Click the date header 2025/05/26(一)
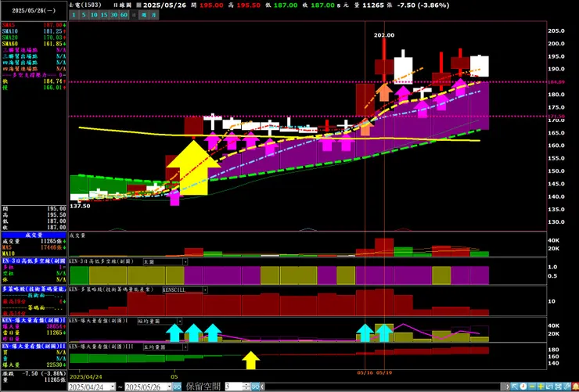Screen dimensions: 579x392 [34, 10]
